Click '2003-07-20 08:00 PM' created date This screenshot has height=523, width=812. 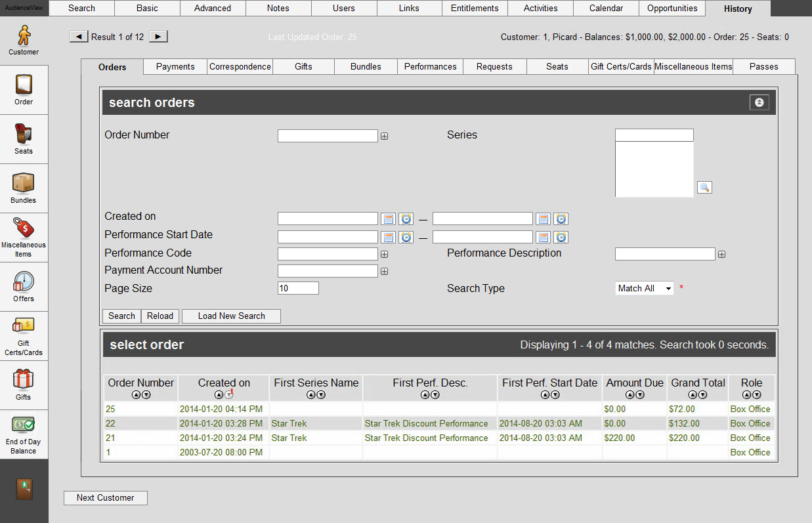pos(221,452)
